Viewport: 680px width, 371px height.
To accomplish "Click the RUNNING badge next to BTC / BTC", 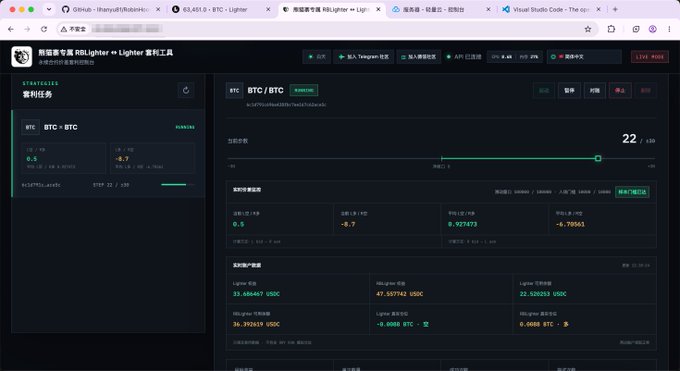I will click(304, 90).
